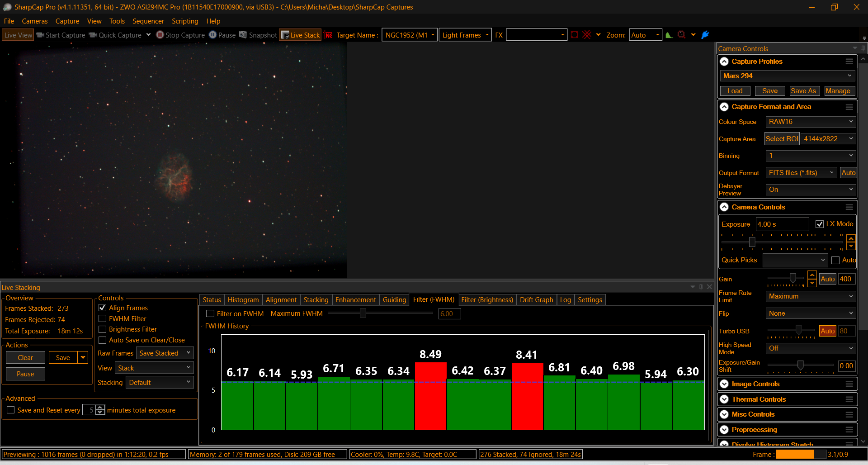
Task: Open the Sequencer menu
Action: 148,21
